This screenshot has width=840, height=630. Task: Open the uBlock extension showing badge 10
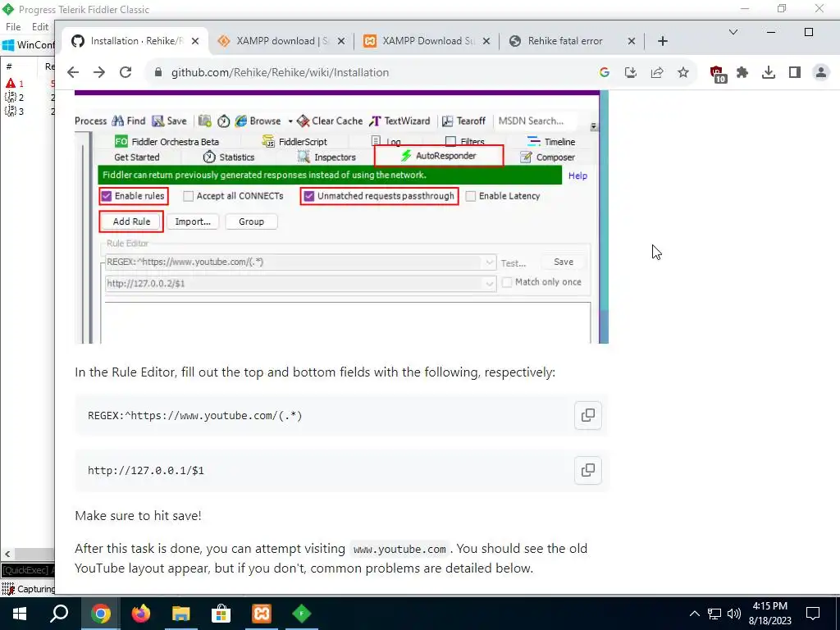717,73
